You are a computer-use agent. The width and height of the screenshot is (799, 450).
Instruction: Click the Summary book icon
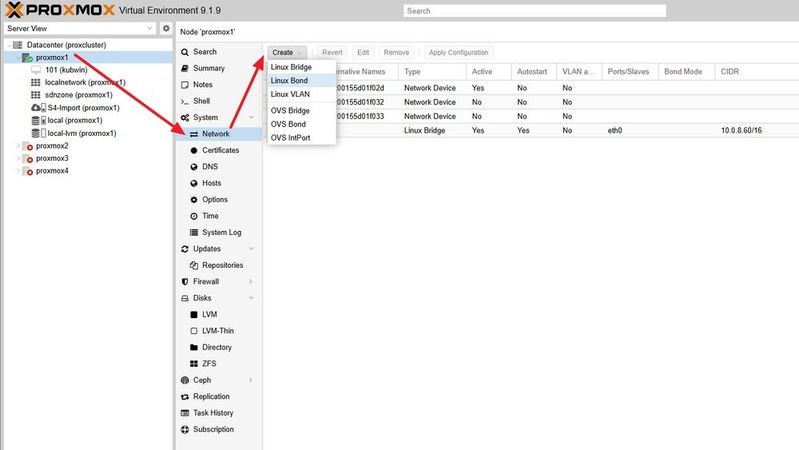pos(184,68)
